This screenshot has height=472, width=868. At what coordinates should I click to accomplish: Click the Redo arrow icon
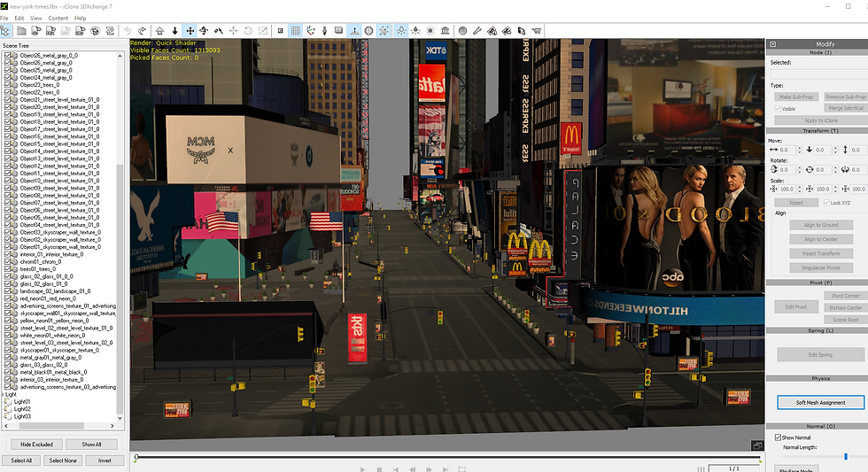coord(143,31)
